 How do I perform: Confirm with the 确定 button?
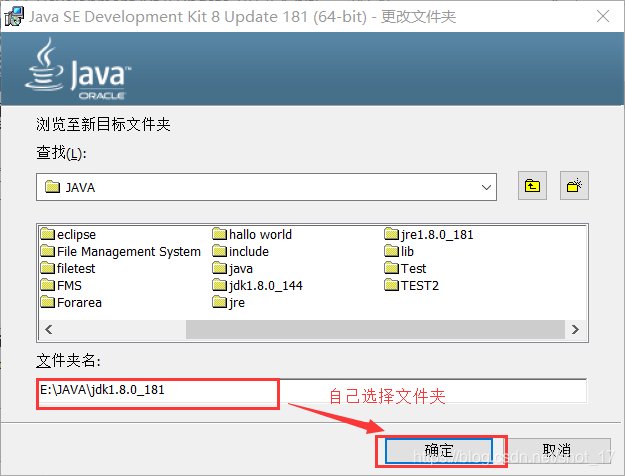pyautogui.click(x=439, y=451)
